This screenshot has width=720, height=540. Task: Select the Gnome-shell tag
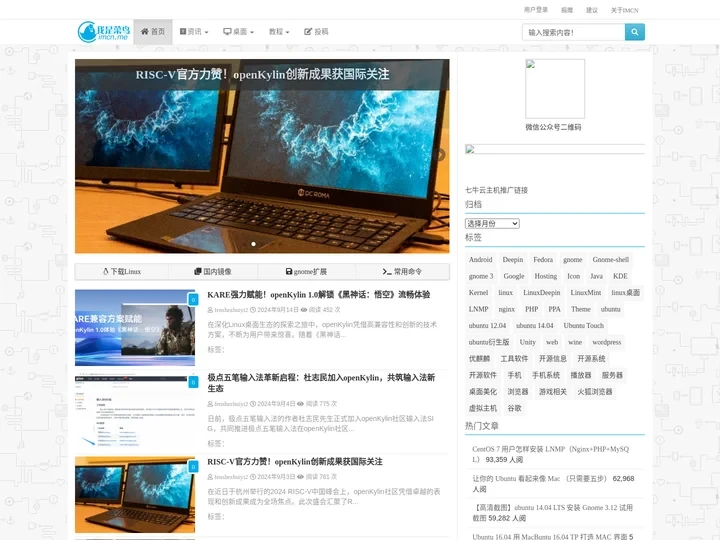[610, 259]
